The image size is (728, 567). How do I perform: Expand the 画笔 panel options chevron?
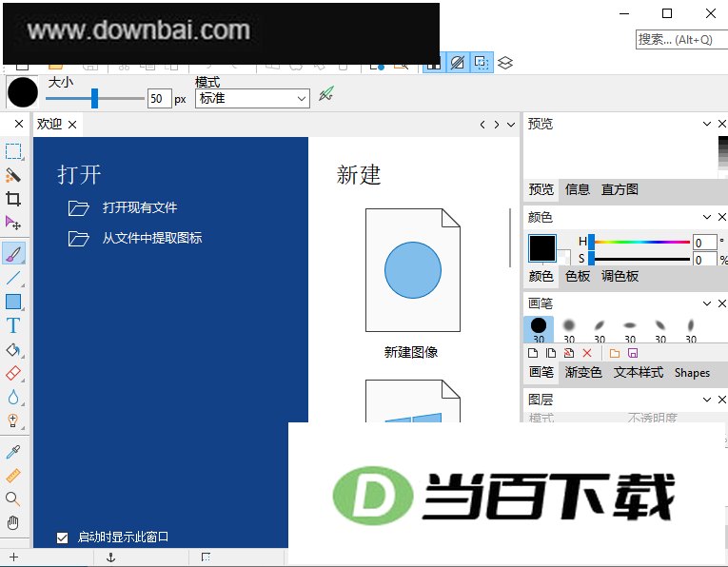click(707, 303)
